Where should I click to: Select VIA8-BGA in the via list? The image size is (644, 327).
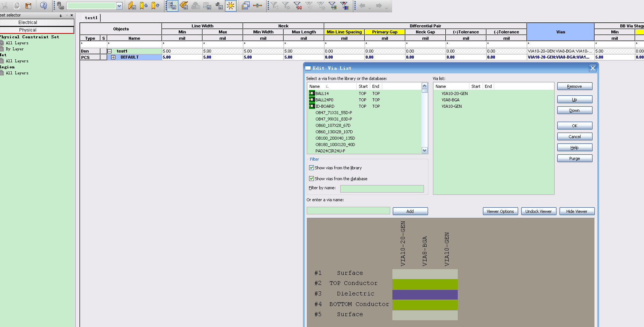click(450, 100)
